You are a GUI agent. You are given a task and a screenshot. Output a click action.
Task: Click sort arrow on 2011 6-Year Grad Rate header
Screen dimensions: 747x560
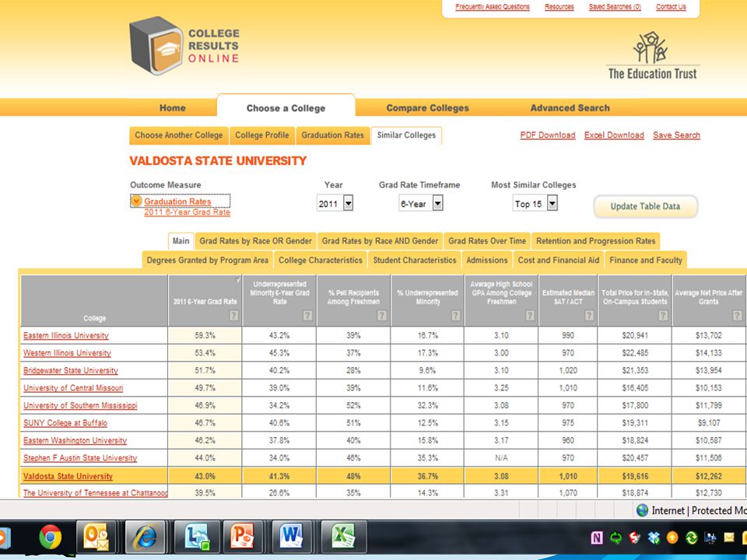pyautogui.click(x=238, y=281)
